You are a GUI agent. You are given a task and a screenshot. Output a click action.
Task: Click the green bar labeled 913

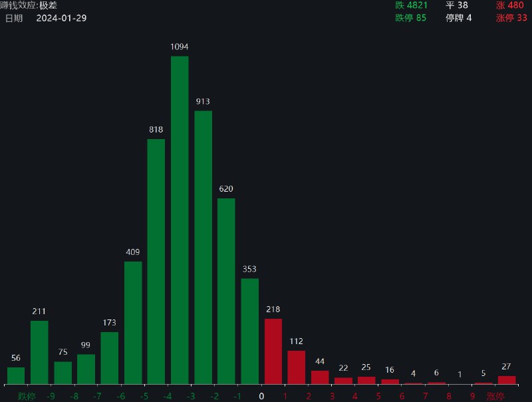(203, 246)
